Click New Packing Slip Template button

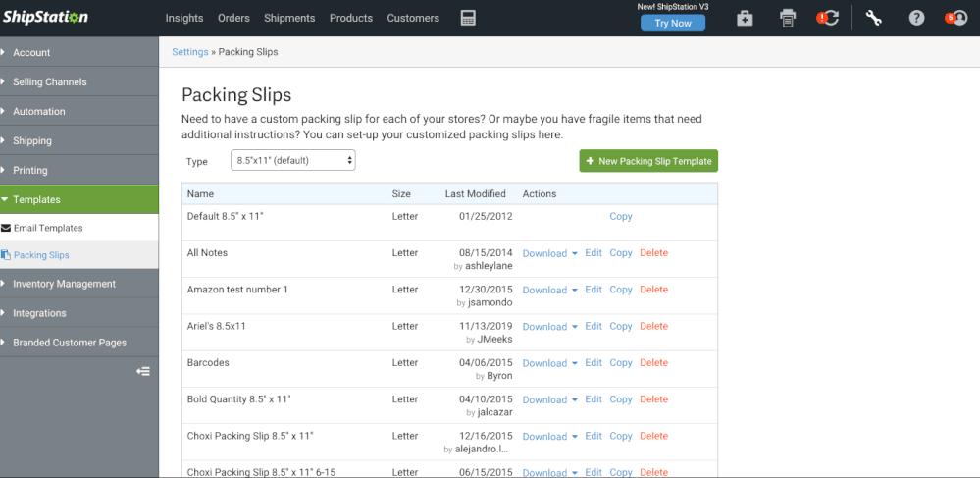pyautogui.click(x=648, y=161)
